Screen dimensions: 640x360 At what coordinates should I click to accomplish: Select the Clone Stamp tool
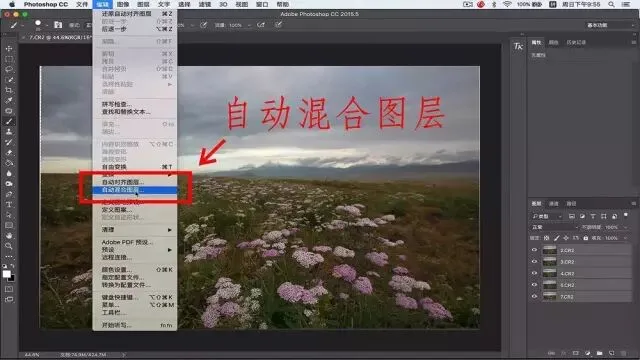point(9,132)
